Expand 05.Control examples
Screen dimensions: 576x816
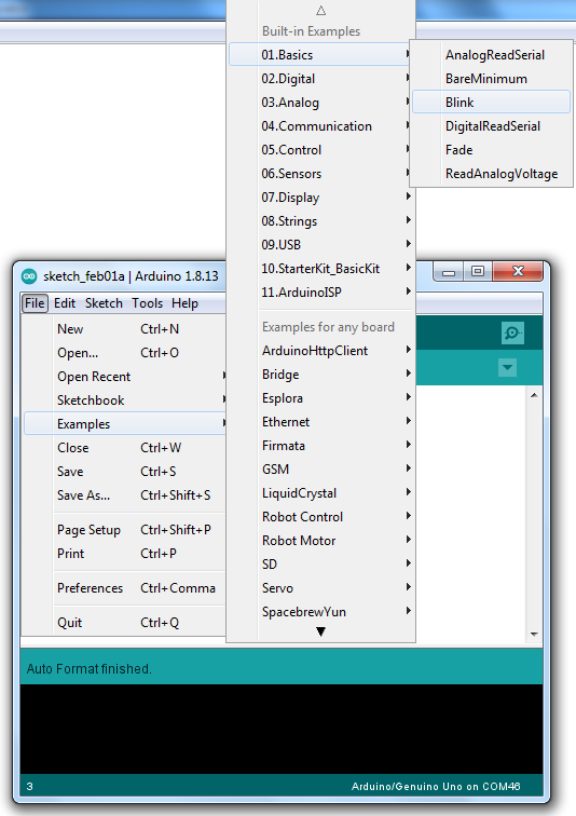(x=319, y=150)
